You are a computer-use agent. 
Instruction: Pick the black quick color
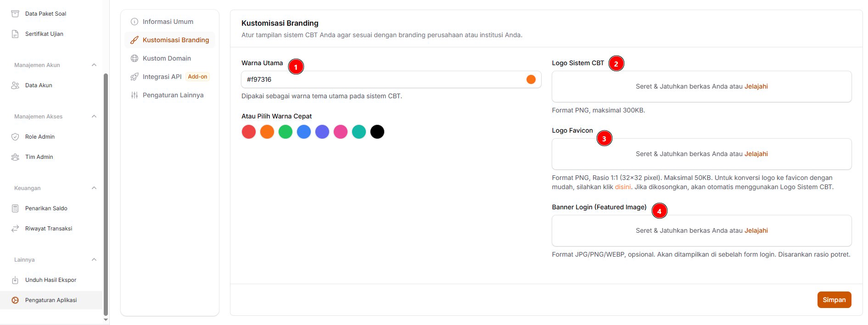tap(377, 132)
